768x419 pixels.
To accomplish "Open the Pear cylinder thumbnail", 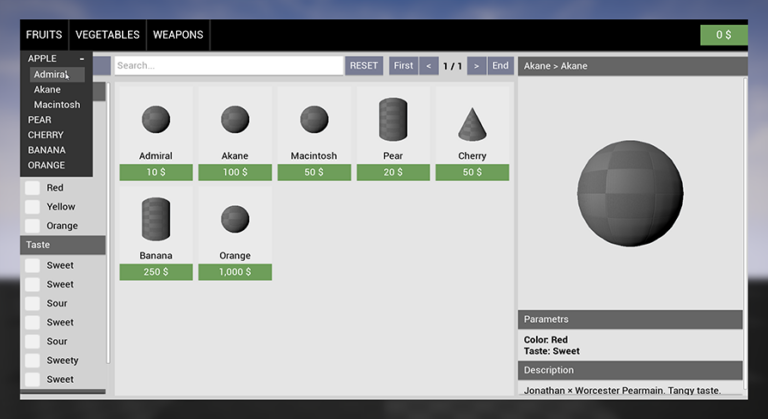I will coord(393,119).
